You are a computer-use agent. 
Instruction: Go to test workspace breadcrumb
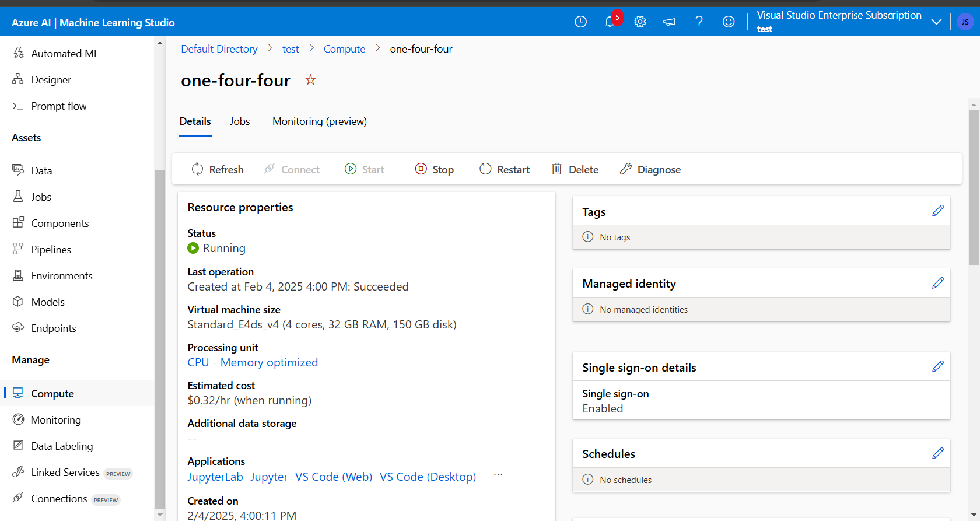[290, 49]
